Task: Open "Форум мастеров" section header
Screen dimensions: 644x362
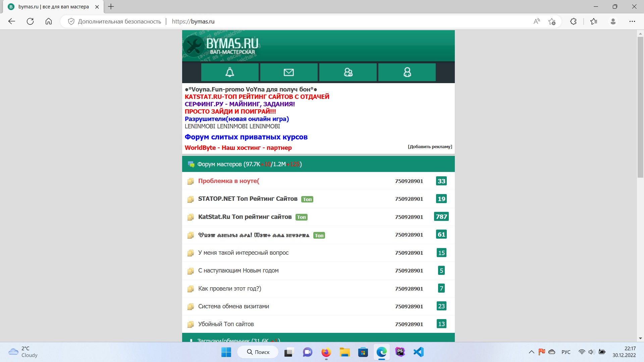Action: click(x=219, y=164)
